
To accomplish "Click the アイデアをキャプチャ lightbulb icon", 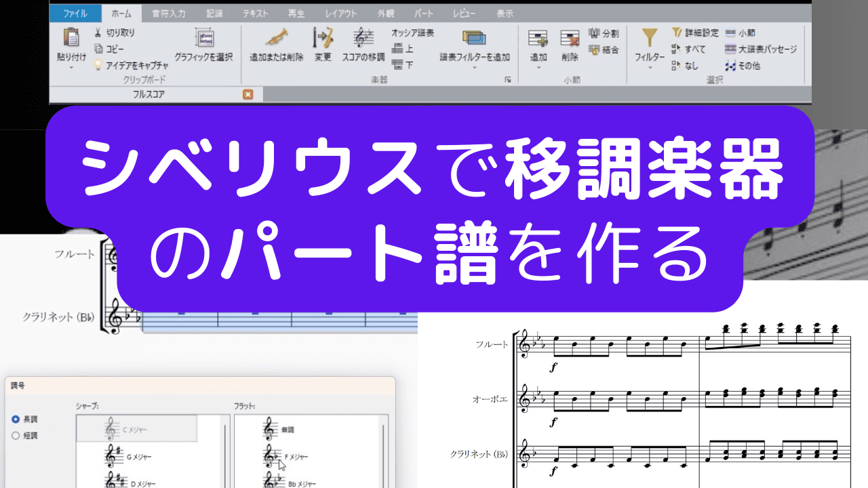I will click(x=98, y=65).
